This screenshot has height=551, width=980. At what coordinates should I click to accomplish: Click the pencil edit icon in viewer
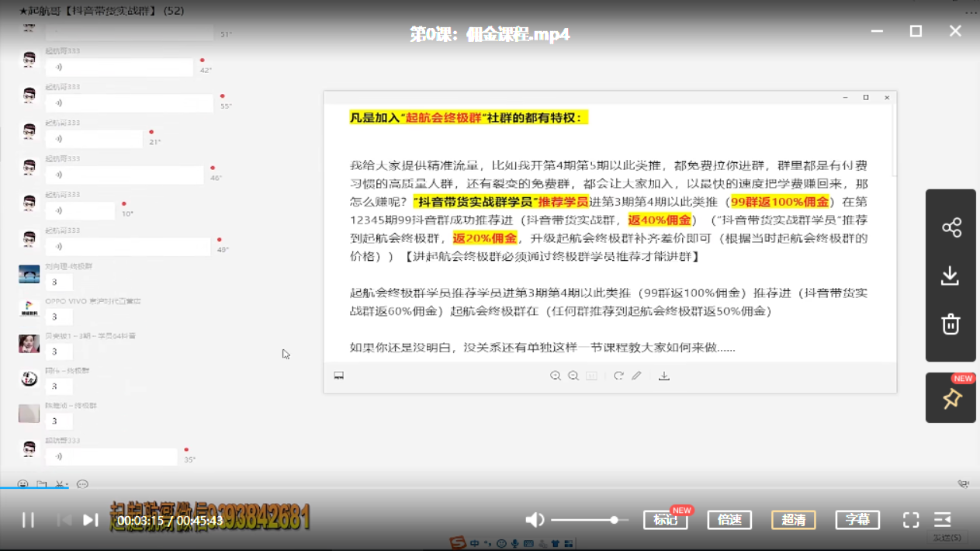(x=636, y=376)
